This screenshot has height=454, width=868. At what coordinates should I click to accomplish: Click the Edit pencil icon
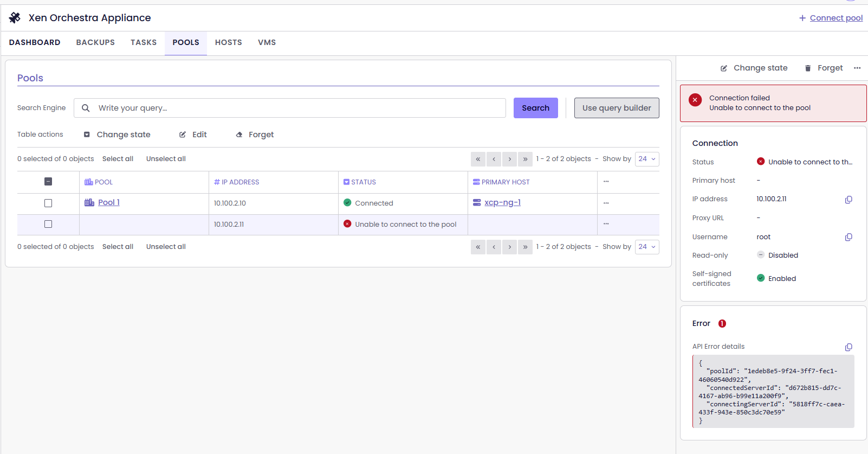pyautogui.click(x=183, y=135)
